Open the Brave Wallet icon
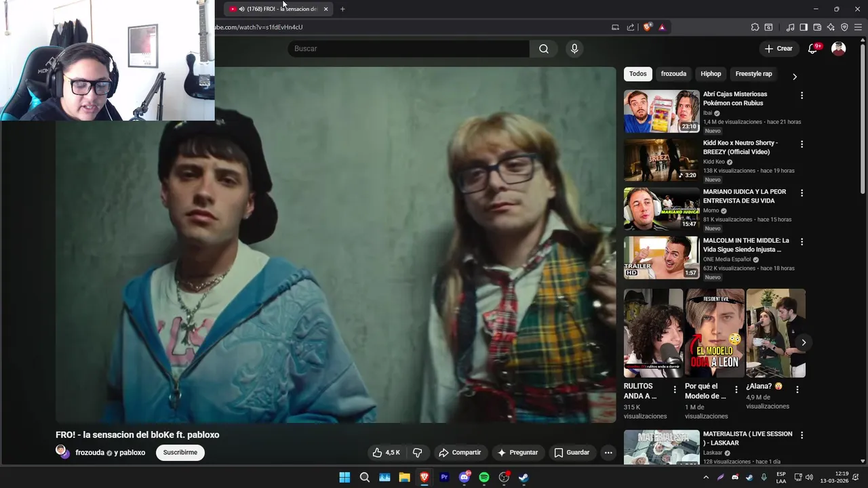Screen dimensions: 868x488 coord(817,27)
